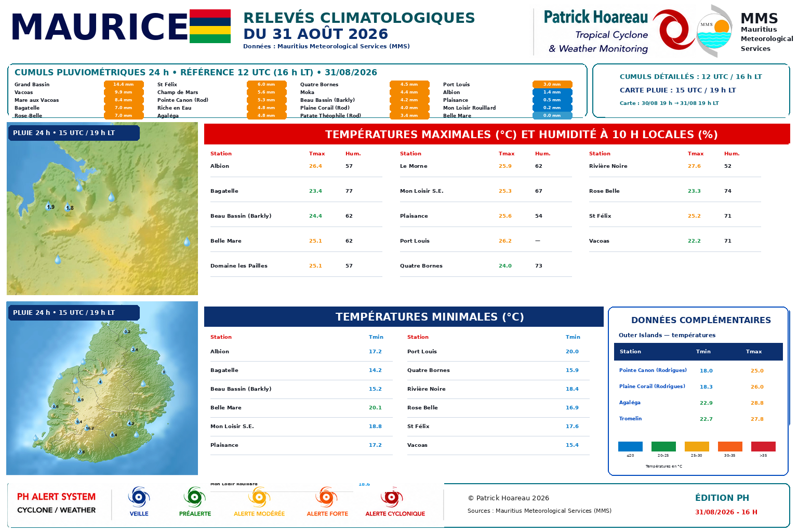
Task: Click the red date 31/08/2026 - 16 H
Action: pos(726,512)
